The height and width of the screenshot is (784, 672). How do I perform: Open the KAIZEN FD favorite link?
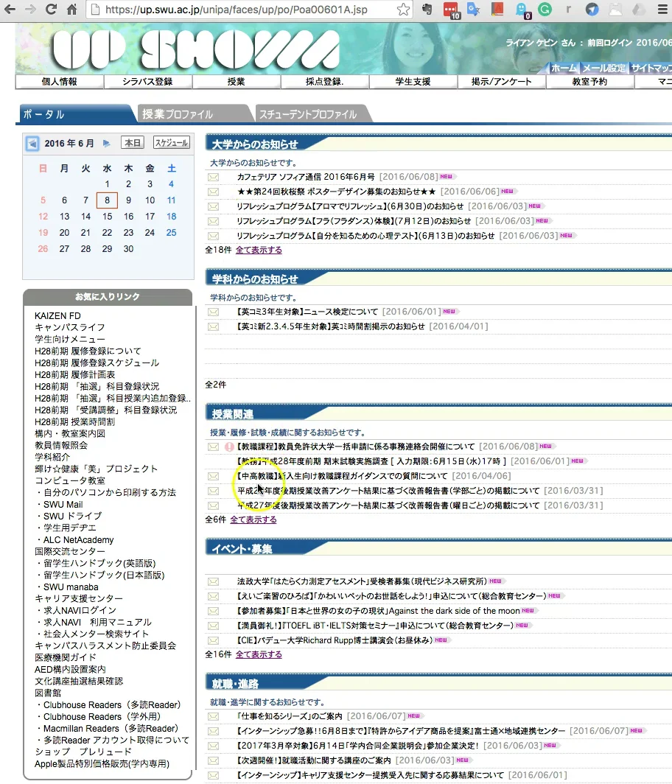pyautogui.click(x=57, y=316)
